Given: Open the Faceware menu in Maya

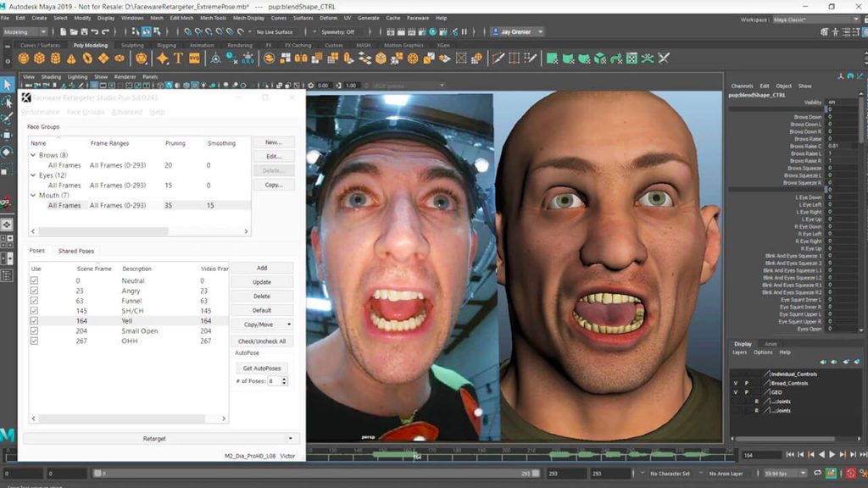Looking at the screenshot, I should (418, 19).
